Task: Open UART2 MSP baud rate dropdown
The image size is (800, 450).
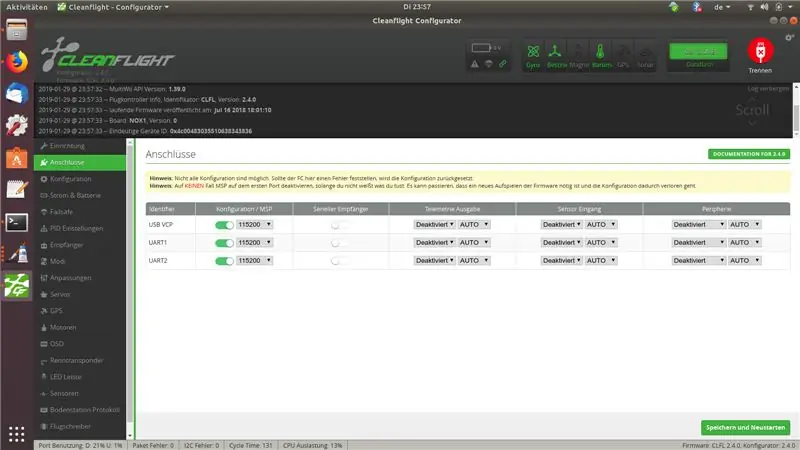Action: click(255, 260)
